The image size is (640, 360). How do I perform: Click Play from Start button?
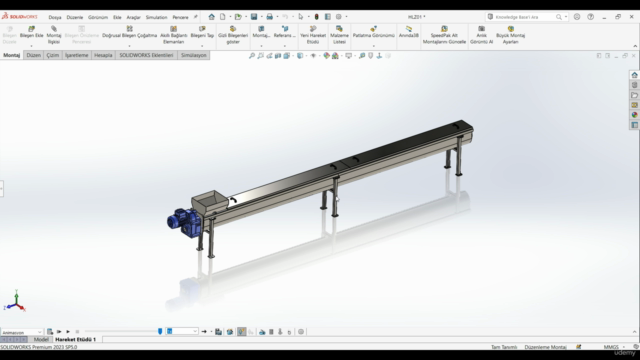59,332
